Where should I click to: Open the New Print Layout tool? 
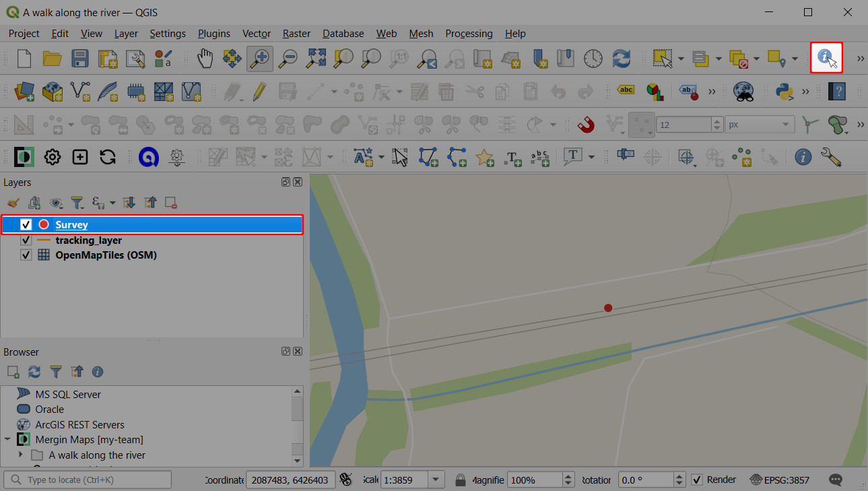[108, 59]
